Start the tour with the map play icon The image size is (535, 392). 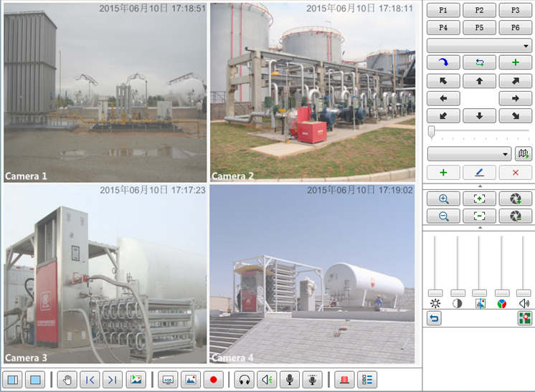coord(523,154)
